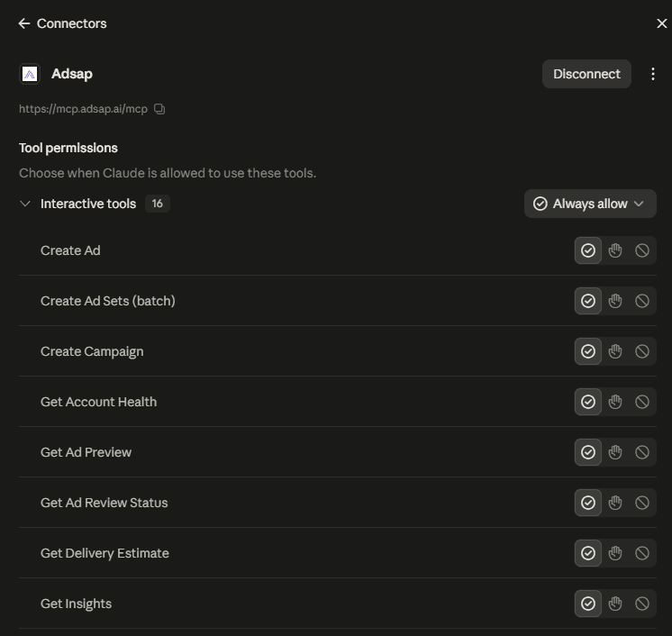Go back using the Connectors arrow
The width and height of the screenshot is (672, 636).
pyautogui.click(x=24, y=23)
